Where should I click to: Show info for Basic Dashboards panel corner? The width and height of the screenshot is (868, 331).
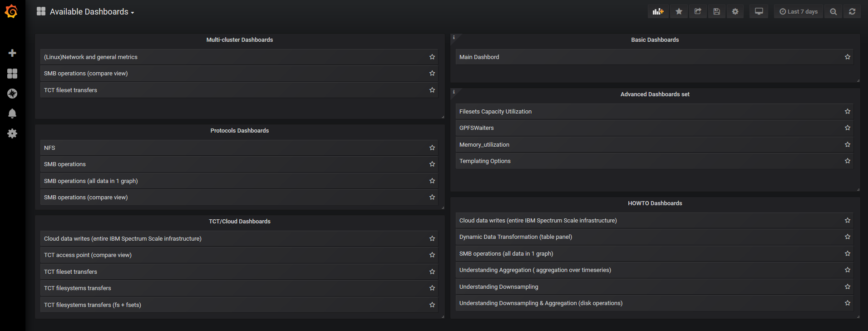(x=454, y=37)
